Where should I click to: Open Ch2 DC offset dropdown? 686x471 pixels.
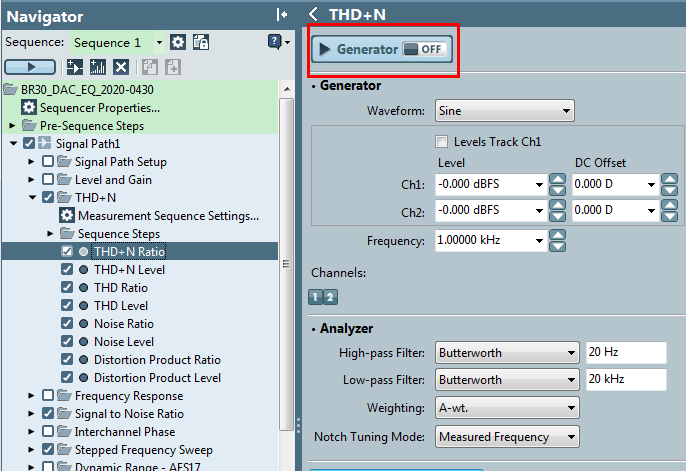click(651, 211)
